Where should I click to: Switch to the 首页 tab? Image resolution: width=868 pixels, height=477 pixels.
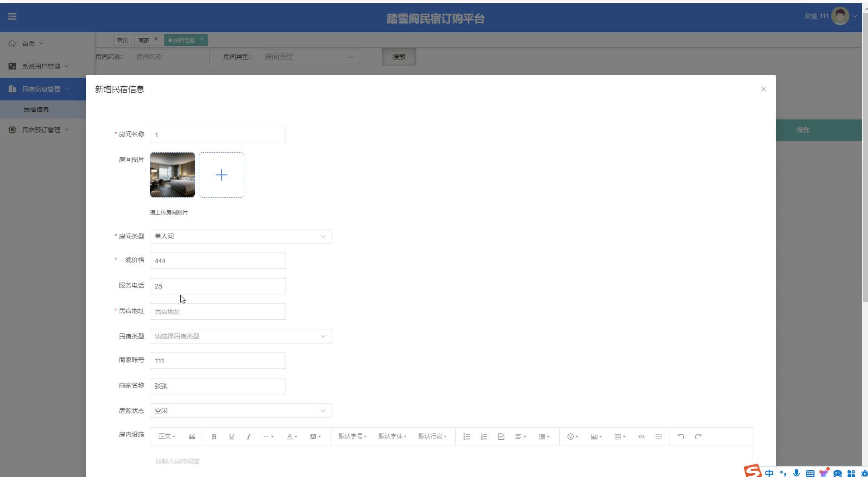[123, 40]
